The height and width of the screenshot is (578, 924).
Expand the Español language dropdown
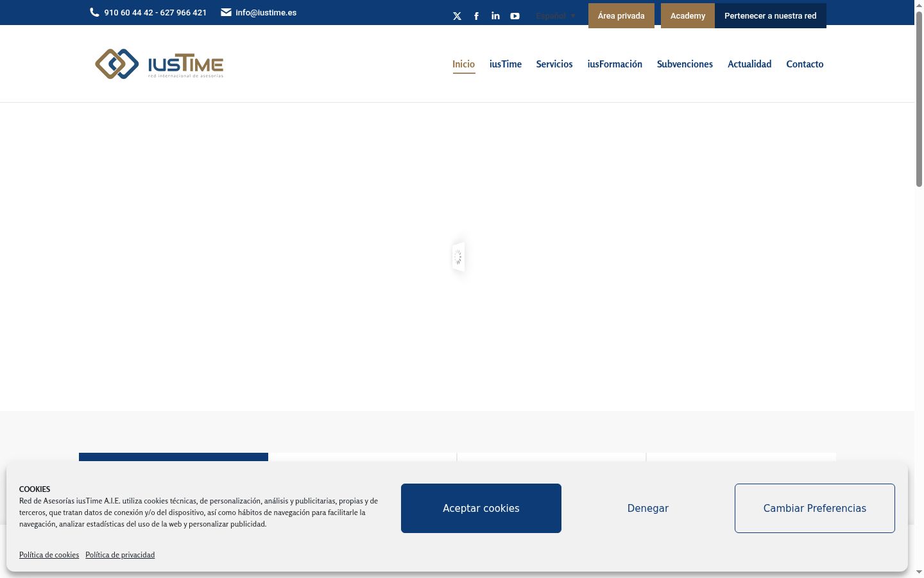pyautogui.click(x=556, y=16)
